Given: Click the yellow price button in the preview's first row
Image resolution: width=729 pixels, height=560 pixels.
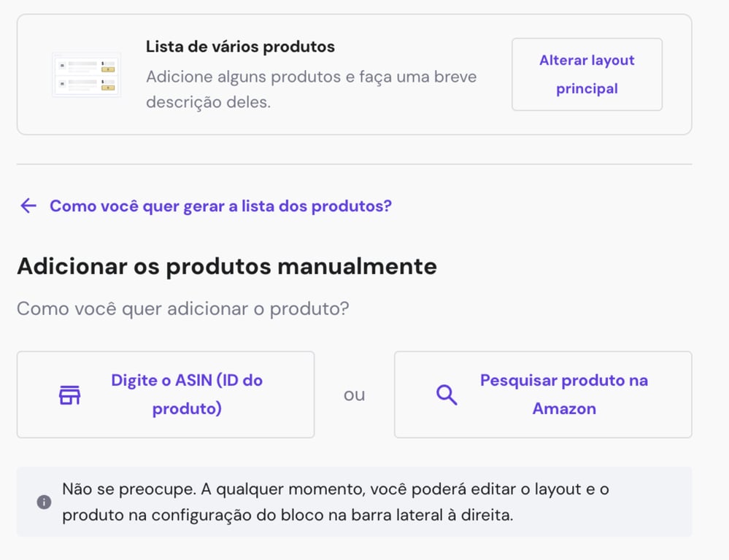Looking at the screenshot, I should click(x=108, y=69).
